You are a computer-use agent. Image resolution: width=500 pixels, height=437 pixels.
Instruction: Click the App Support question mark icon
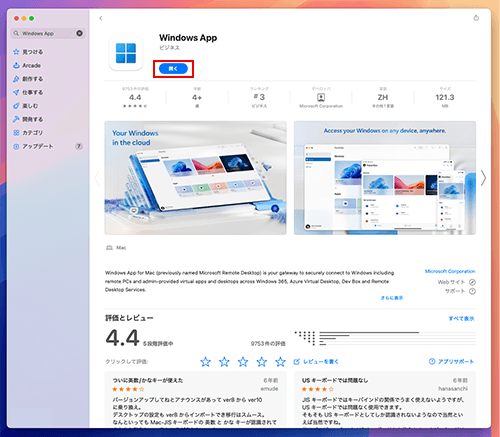click(432, 361)
